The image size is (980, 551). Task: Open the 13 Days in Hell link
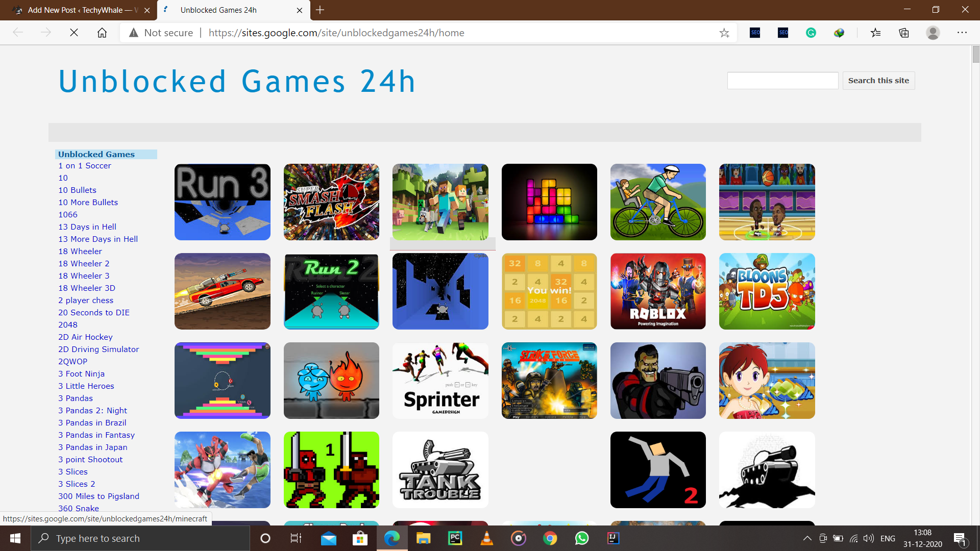click(87, 227)
